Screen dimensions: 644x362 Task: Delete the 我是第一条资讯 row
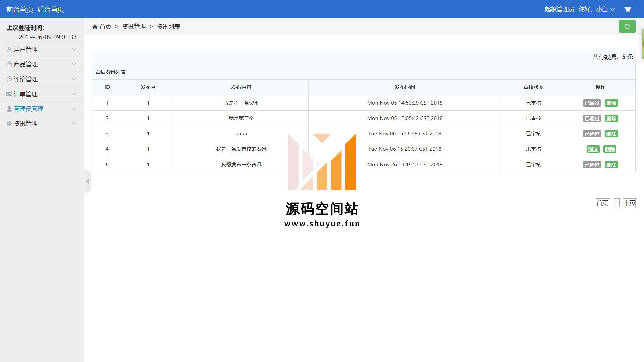point(611,103)
